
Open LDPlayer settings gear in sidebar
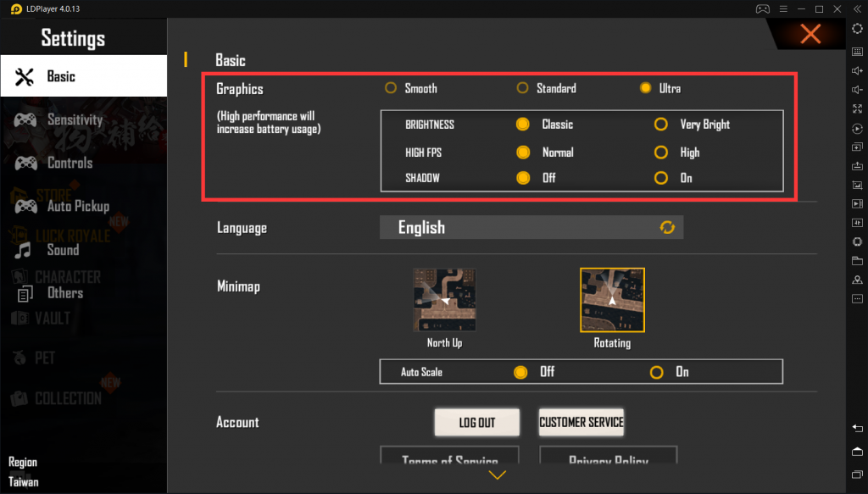[857, 29]
